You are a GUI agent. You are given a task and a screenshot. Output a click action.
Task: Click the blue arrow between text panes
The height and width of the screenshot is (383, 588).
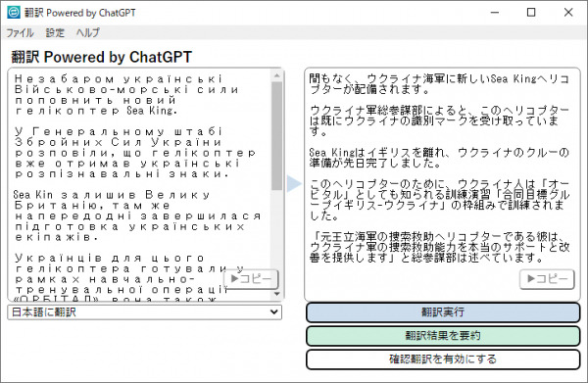pos(294,183)
